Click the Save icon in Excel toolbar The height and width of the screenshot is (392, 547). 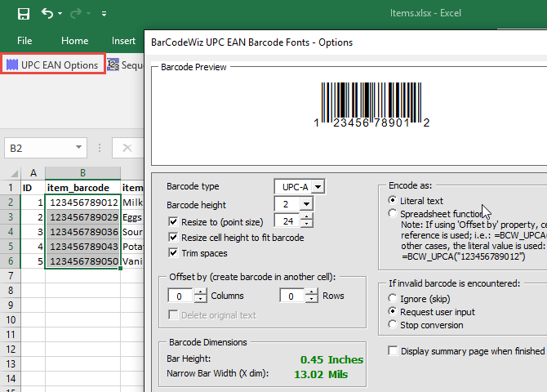pyautogui.click(x=24, y=14)
